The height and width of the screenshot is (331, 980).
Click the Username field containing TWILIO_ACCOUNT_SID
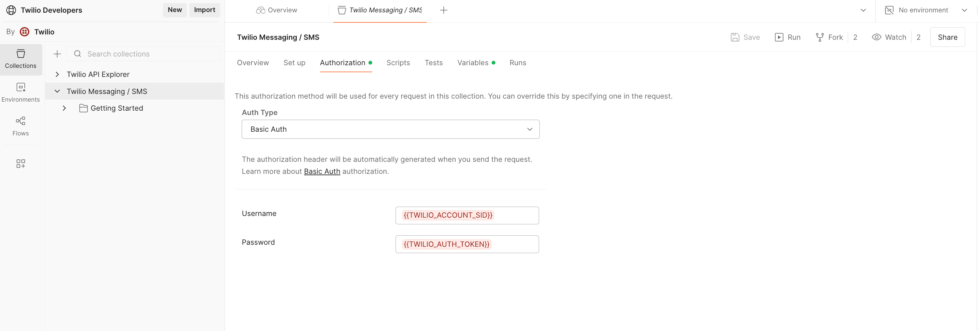[467, 215]
